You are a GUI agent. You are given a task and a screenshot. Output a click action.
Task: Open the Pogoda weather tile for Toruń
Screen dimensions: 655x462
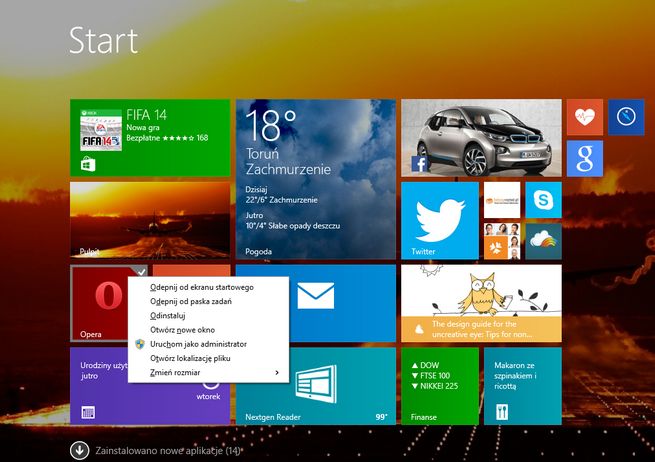(316, 179)
